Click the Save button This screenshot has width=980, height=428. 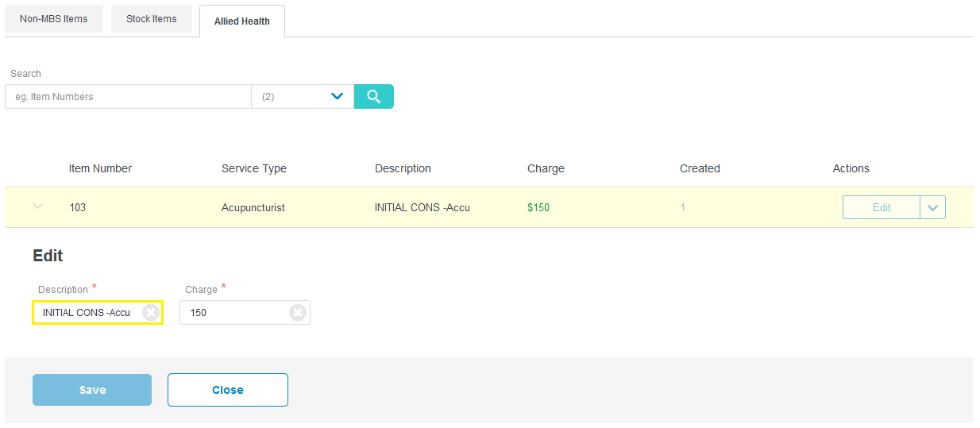[x=92, y=390]
